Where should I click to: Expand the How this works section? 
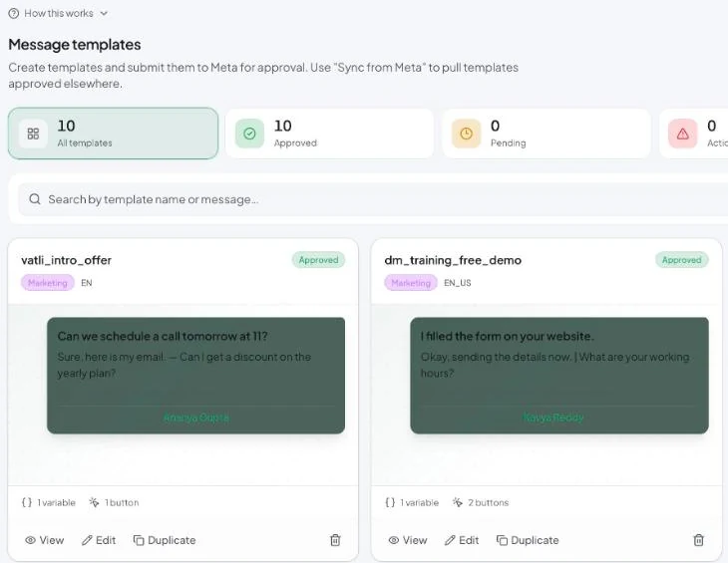pos(59,13)
